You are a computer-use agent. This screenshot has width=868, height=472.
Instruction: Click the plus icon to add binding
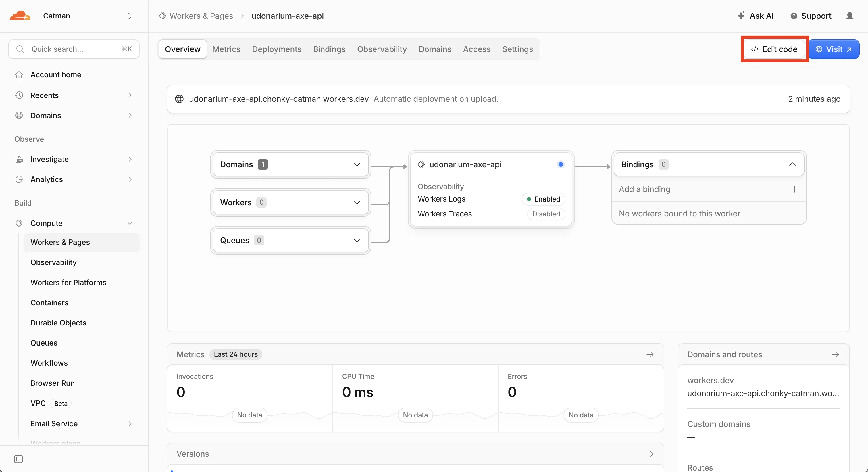[x=794, y=189]
